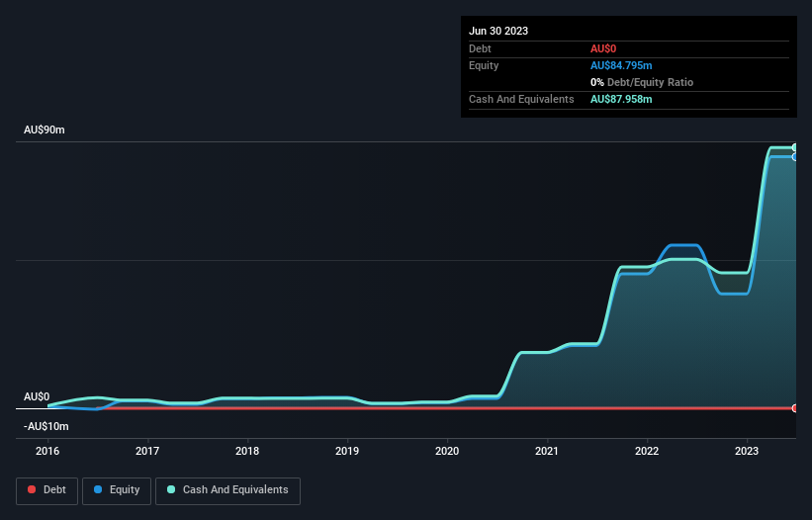
Task: Click the AU$87.958m cash value
Action: point(621,99)
